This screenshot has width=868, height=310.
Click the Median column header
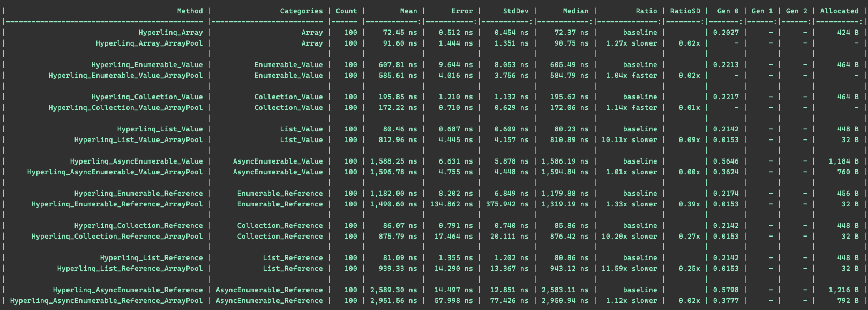point(576,11)
